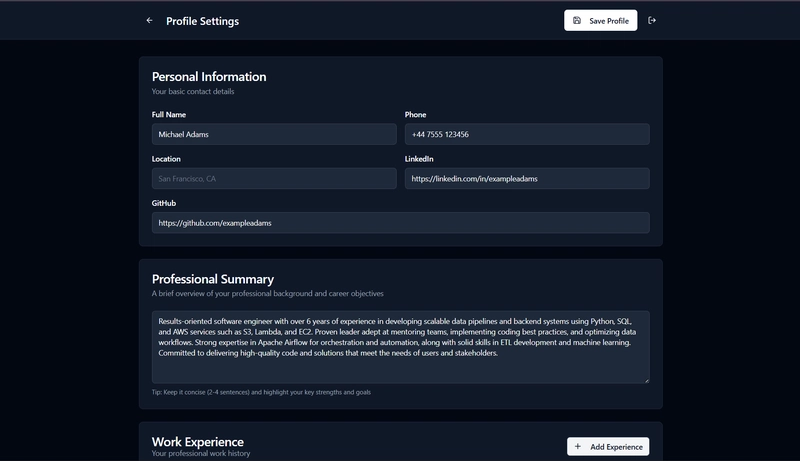
Task: Click the Full Name label
Action: [168, 115]
